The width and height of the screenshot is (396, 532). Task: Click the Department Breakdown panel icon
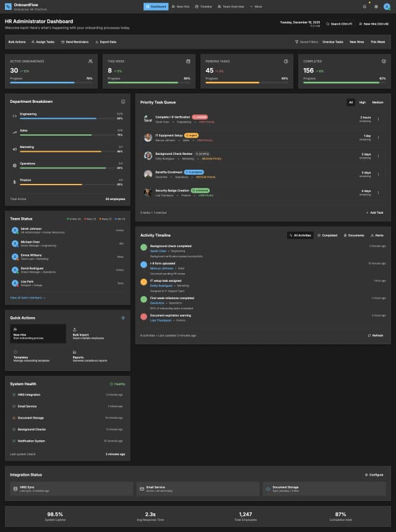(123, 101)
